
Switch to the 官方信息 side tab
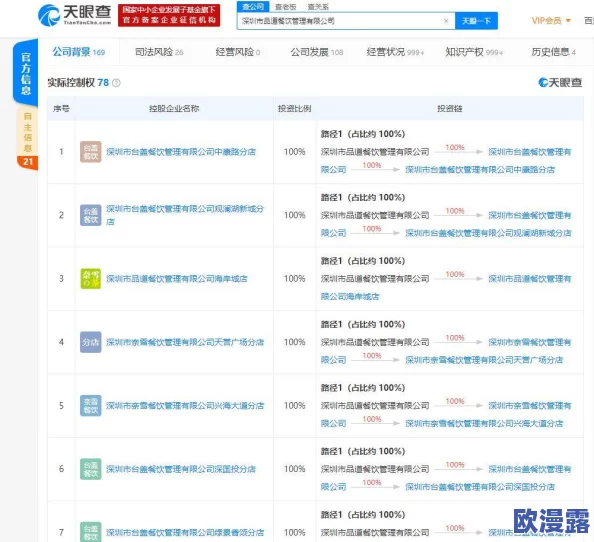click(26, 73)
